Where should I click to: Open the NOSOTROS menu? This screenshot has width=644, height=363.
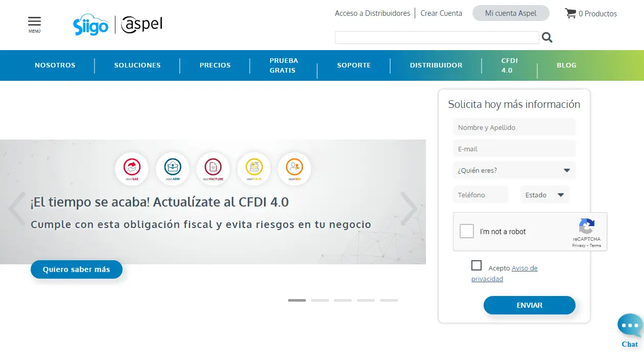pyautogui.click(x=55, y=65)
